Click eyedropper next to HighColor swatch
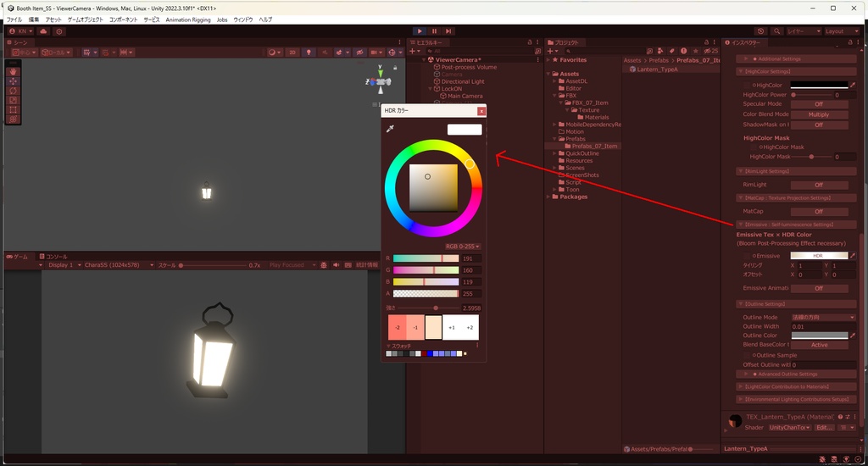The height and width of the screenshot is (466, 868). click(x=853, y=85)
